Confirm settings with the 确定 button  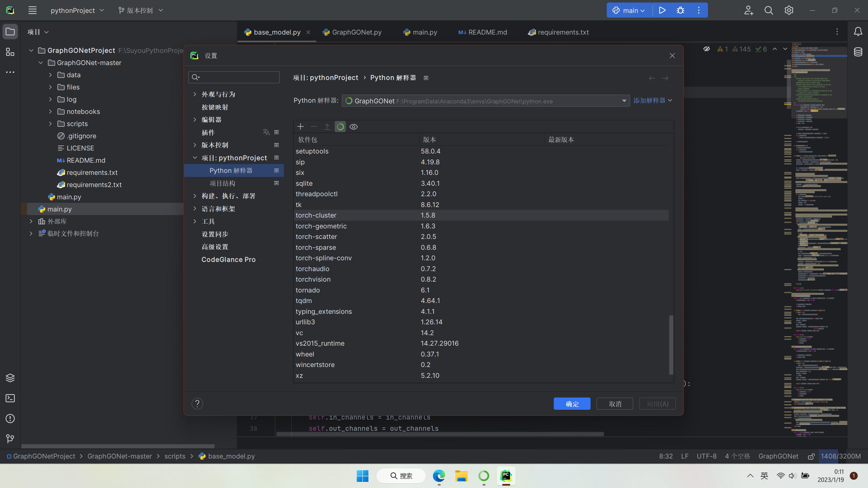pos(572,404)
